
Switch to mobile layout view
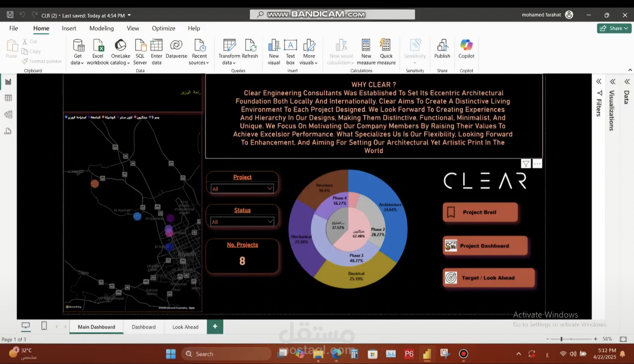pyautogui.click(x=44, y=326)
